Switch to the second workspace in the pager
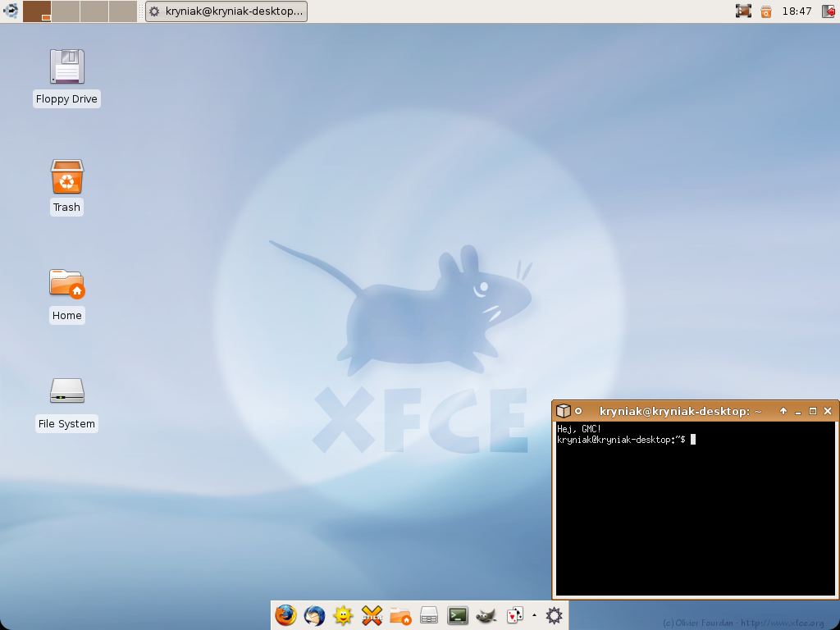Viewport: 840px width, 630px height. click(x=66, y=11)
